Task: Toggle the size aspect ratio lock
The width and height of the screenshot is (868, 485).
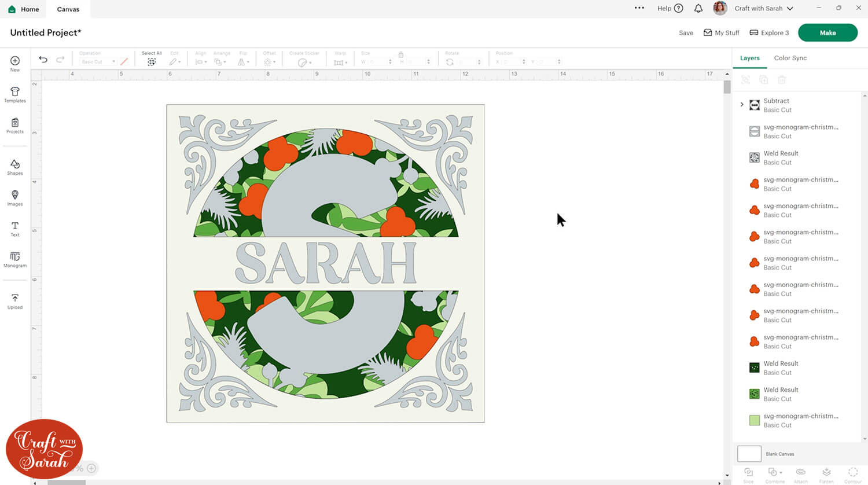Action: pyautogui.click(x=400, y=54)
